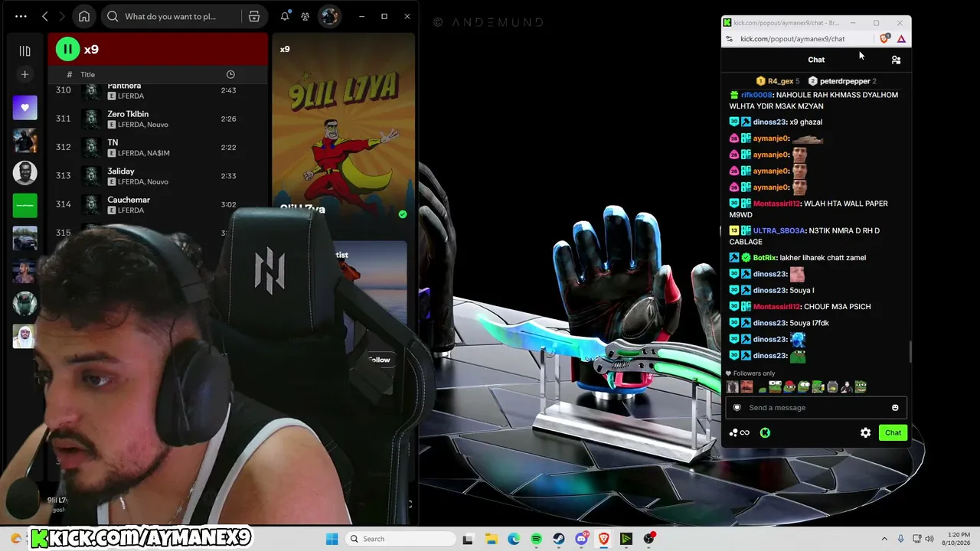Sort the track list by Title
The height and width of the screenshot is (551, 980).
click(x=88, y=74)
